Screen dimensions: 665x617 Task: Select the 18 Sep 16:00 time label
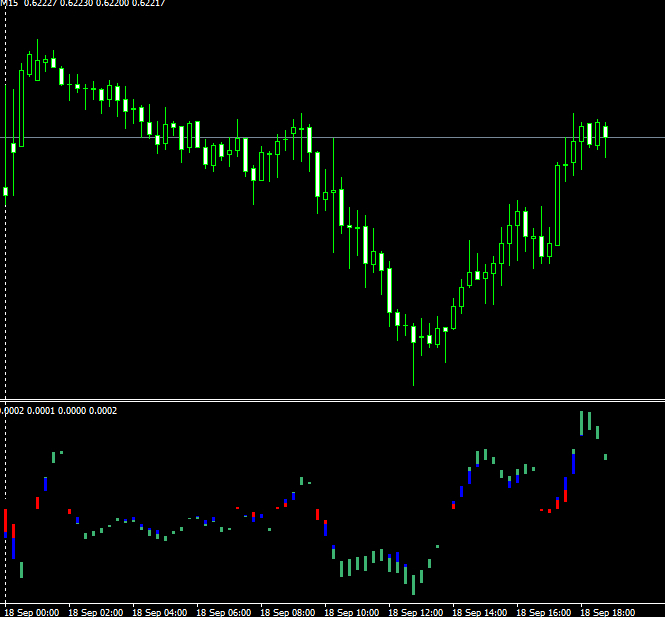[544, 611]
